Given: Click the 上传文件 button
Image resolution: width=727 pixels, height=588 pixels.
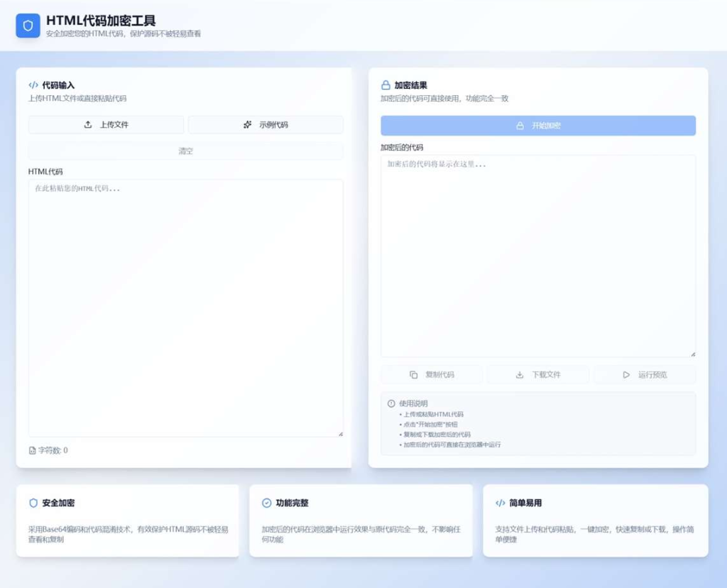Looking at the screenshot, I should click(106, 125).
